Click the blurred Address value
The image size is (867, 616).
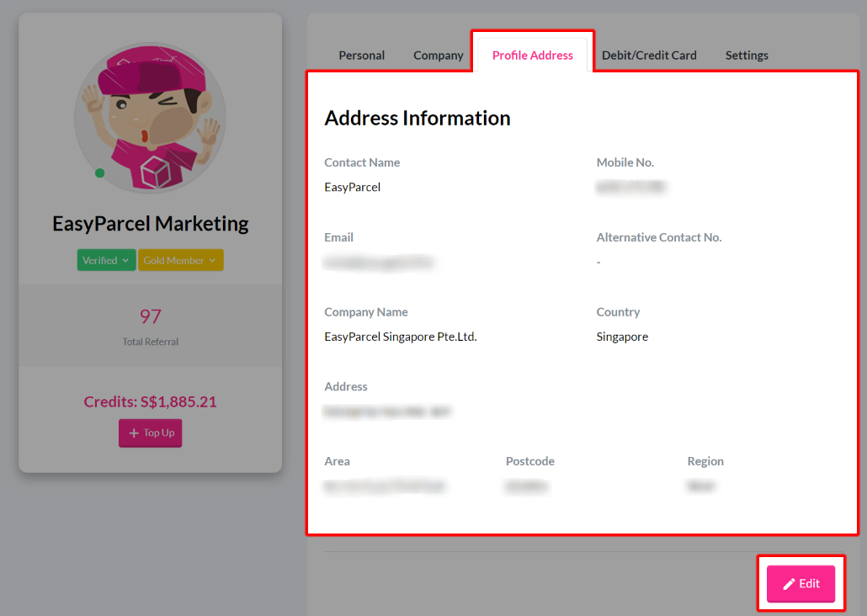pyautogui.click(x=387, y=412)
